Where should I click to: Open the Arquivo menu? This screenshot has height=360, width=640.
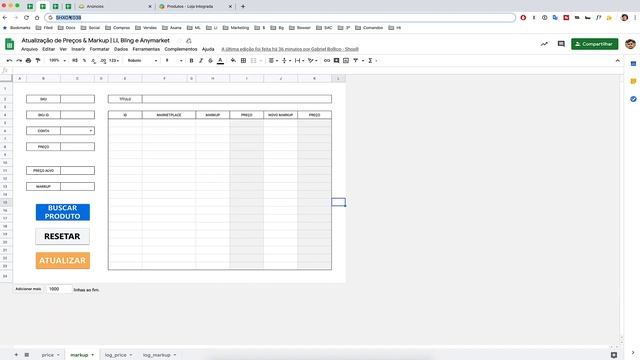[x=29, y=49]
